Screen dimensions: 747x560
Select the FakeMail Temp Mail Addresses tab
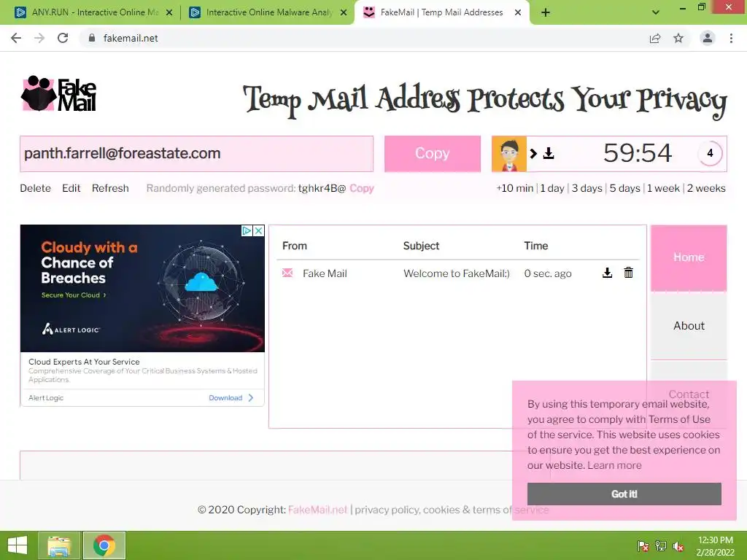tap(441, 12)
